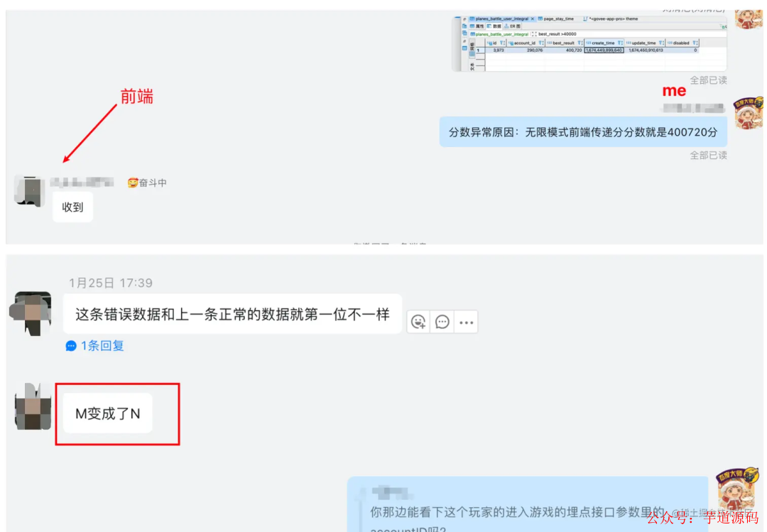This screenshot has width=767, height=532.
Task: Select bottom message '你那边能看下这个玩家的进入游戏的埋点接口参数'
Action: [528, 504]
